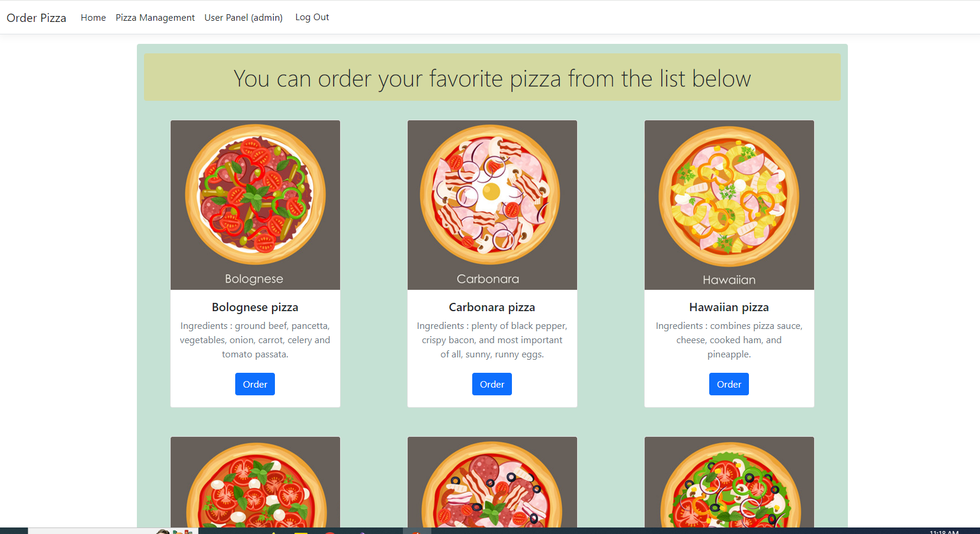This screenshot has height=534, width=980.
Task: Click the Bolognese pizza image
Action: (x=255, y=205)
